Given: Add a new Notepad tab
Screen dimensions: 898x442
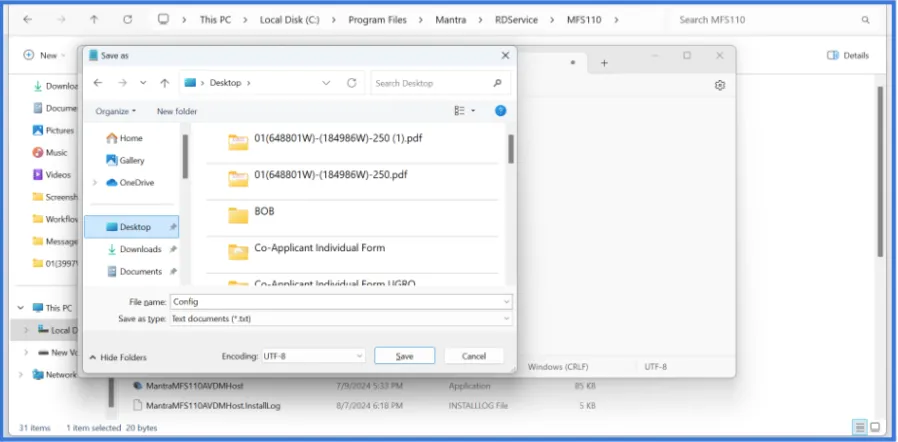Looking at the screenshot, I should (604, 63).
